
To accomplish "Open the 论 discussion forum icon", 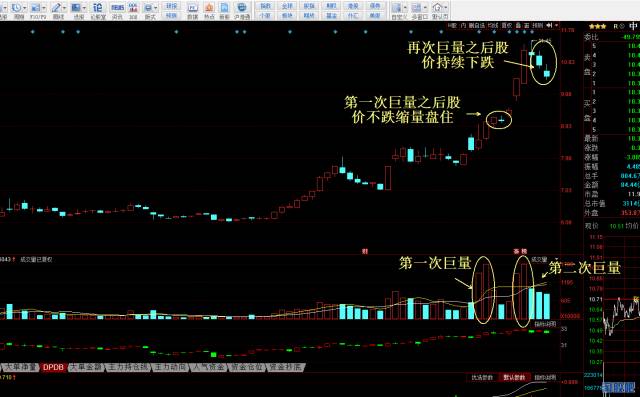I will tap(98, 8).
